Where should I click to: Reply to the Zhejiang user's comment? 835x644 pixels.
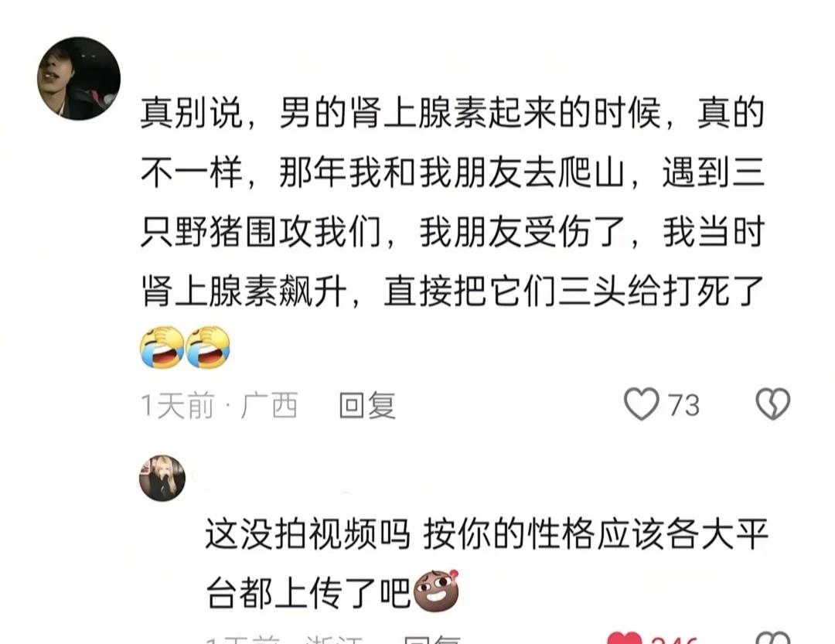(432, 639)
